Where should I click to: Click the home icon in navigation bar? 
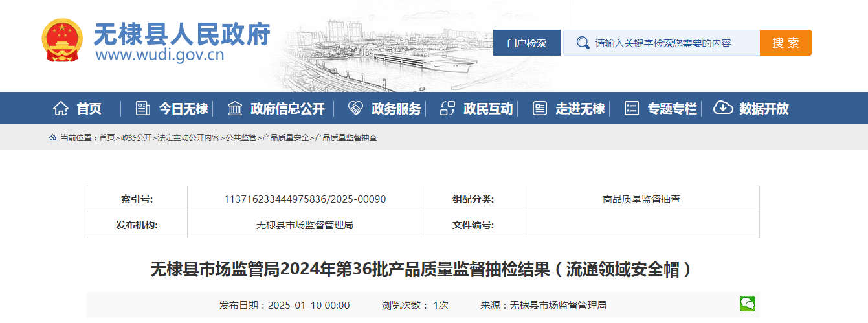[60, 109]
